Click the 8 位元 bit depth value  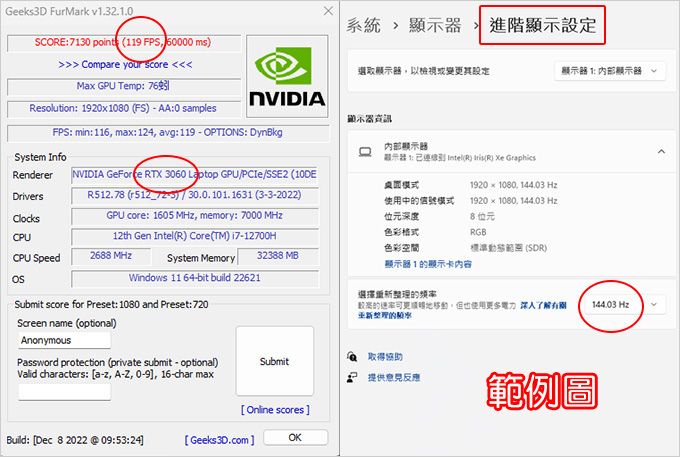482,216
